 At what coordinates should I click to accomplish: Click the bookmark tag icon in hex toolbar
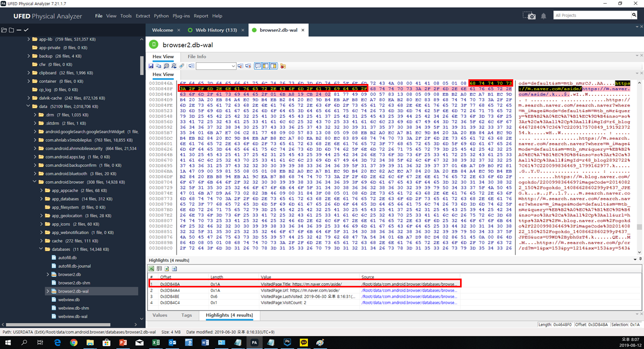pyautogui.click(x=182, y=66)
